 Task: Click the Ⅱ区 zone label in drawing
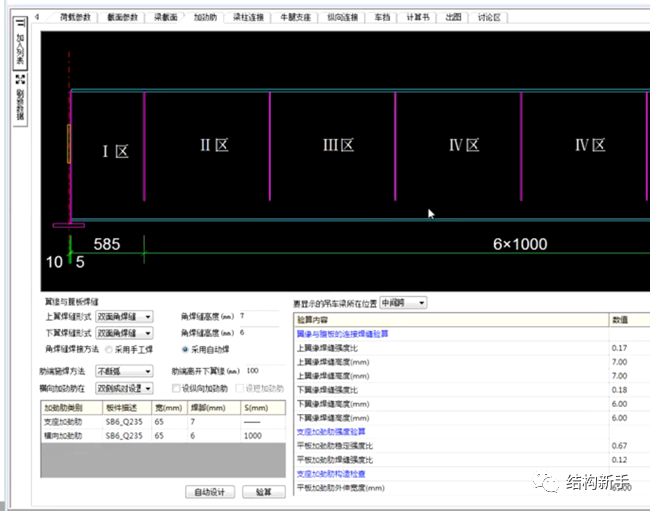point(214,145)
